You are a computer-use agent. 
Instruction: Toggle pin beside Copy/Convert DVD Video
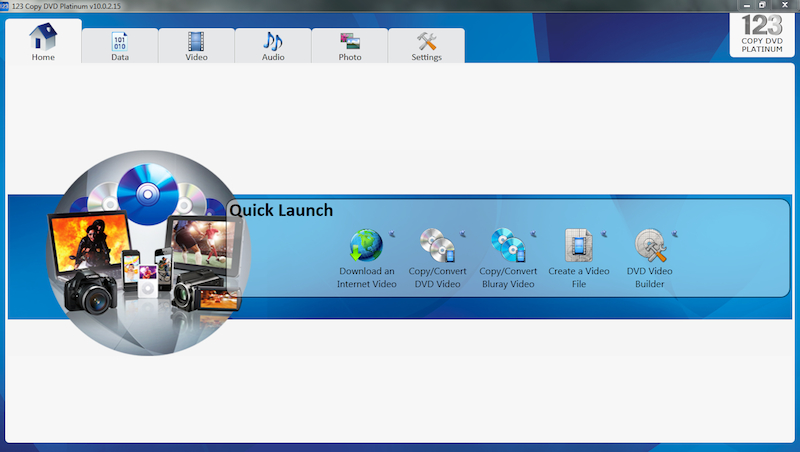tap(463, 234)
